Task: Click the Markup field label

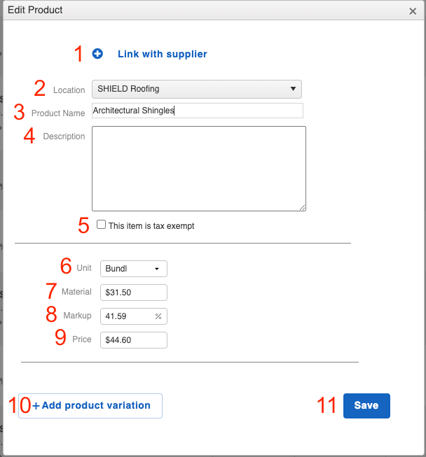Action: tap(77, 316)
